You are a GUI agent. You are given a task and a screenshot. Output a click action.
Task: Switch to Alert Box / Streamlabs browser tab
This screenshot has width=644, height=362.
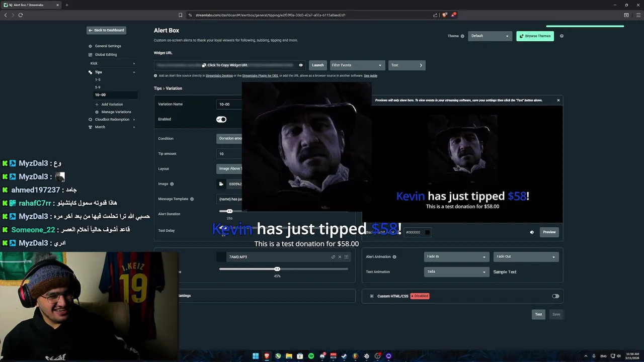(31, 5)
